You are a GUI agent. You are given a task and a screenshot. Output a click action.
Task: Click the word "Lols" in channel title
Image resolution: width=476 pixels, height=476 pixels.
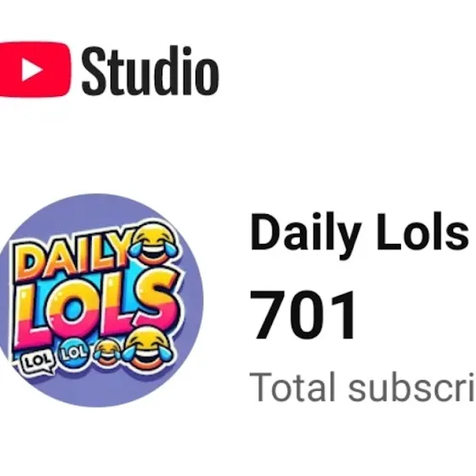click(x=422, y=232)
